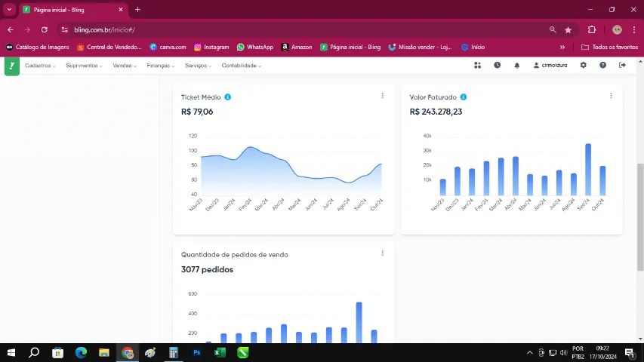Click the help question mark icon
644x362 pixels.
click(x=602, y=66)
